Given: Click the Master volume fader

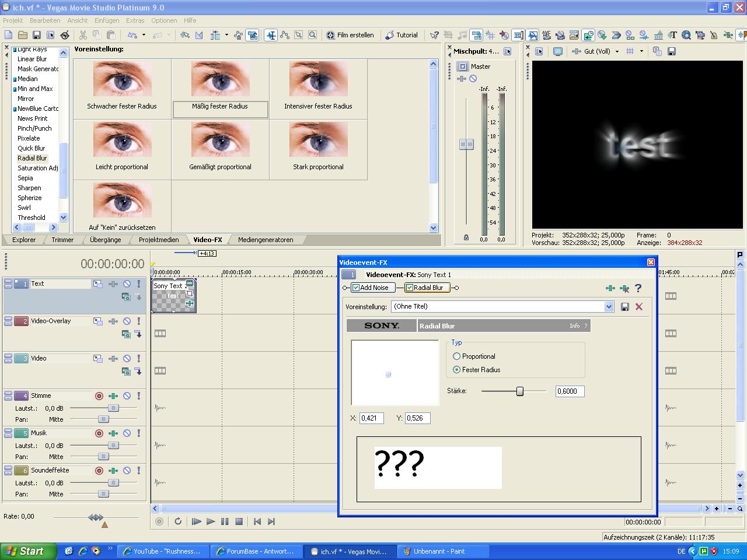Looking at the screenshot, I should coord(466,144).
